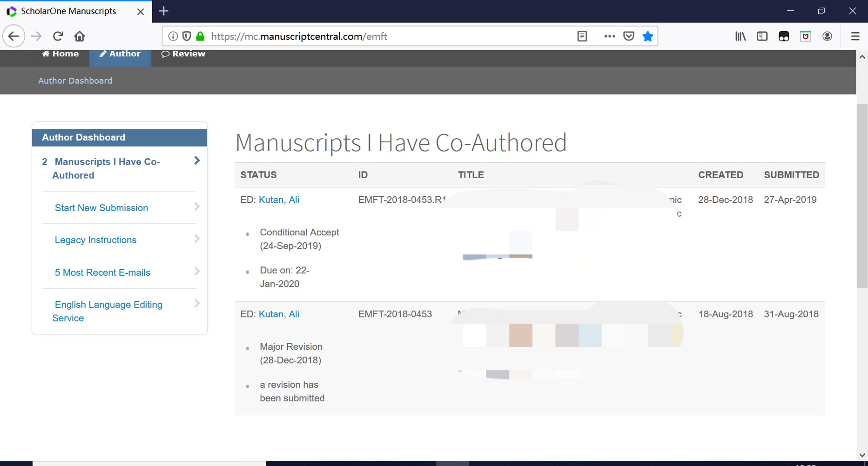Screen dimensions: 868x466
Task: Toggle the blue bookmark star
Action: 648,36
